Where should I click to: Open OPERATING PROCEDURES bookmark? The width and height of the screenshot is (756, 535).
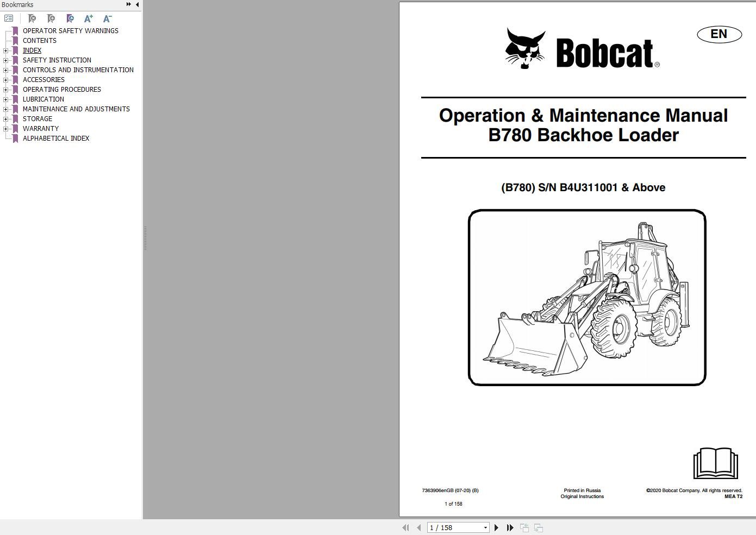(62, 90)
